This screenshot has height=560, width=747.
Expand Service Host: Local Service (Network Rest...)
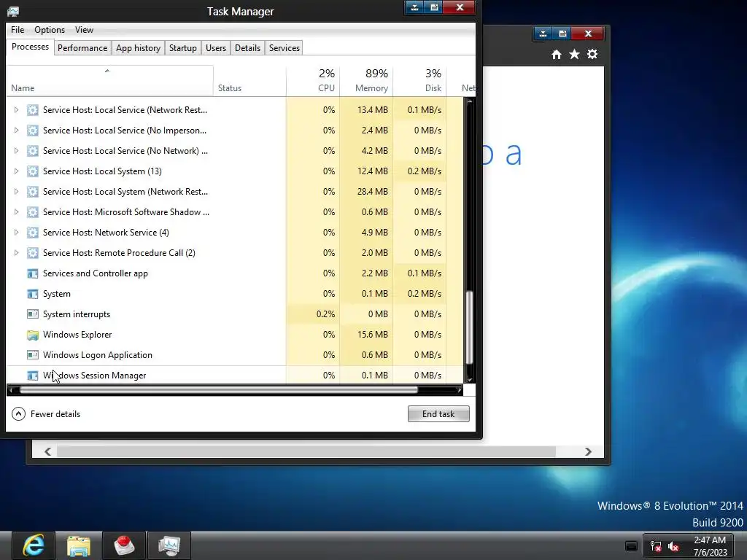pos(16,110)
